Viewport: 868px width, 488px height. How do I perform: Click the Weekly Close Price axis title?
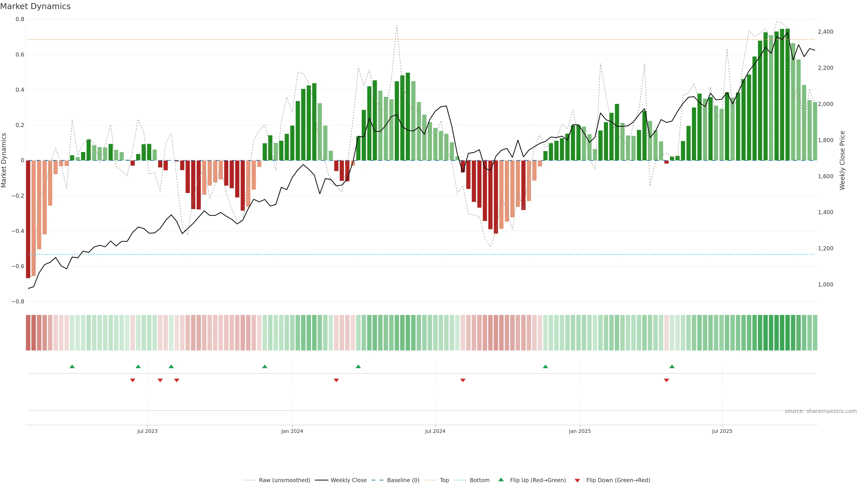842,160
